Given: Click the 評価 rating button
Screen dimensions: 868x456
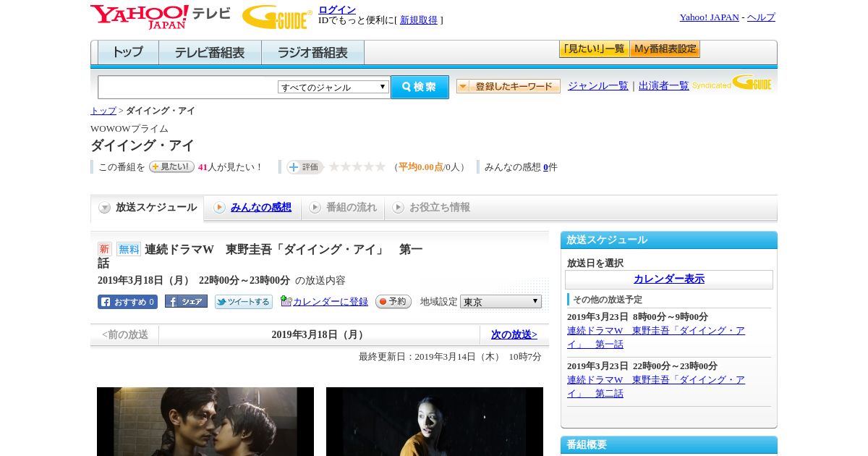Looking at the screenshot, I should tap(305, 167).
